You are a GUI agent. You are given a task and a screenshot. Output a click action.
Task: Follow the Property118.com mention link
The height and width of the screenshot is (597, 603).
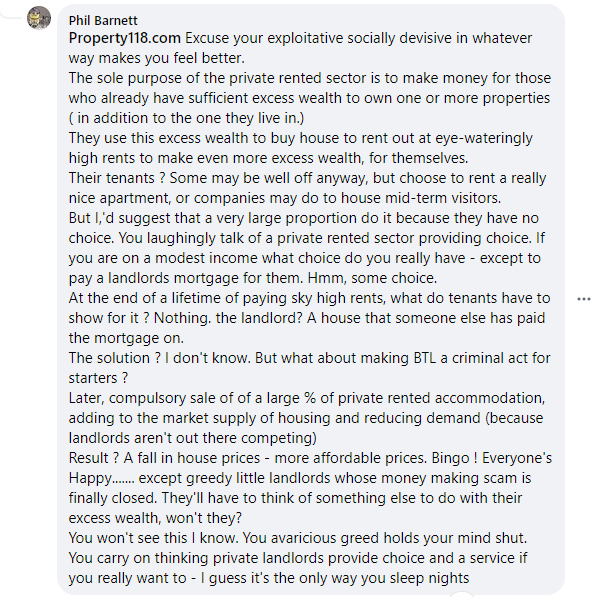click(125, 38)
